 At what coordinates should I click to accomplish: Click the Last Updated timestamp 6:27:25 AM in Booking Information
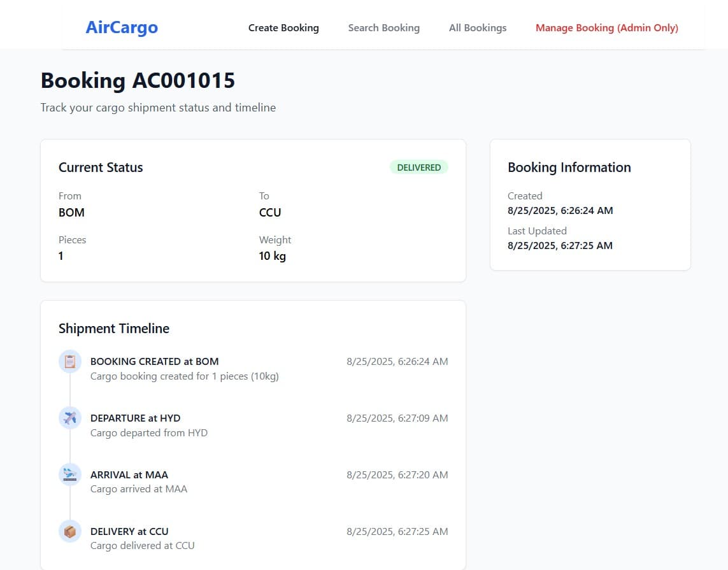point(560,246)
